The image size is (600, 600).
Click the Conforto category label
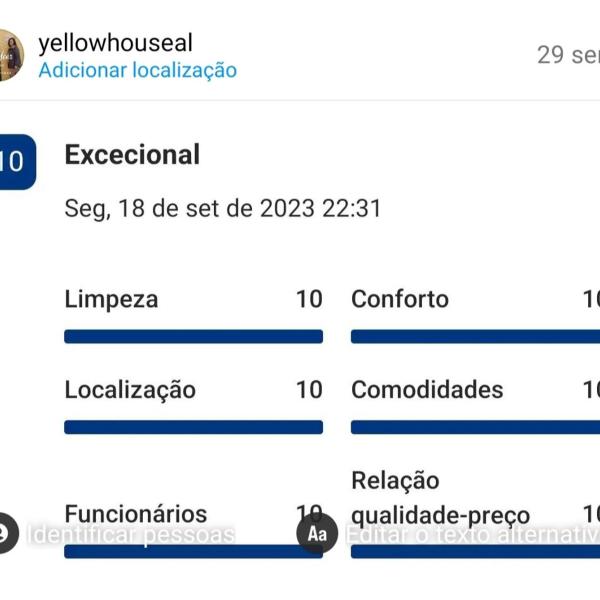[x=400, y=299]
